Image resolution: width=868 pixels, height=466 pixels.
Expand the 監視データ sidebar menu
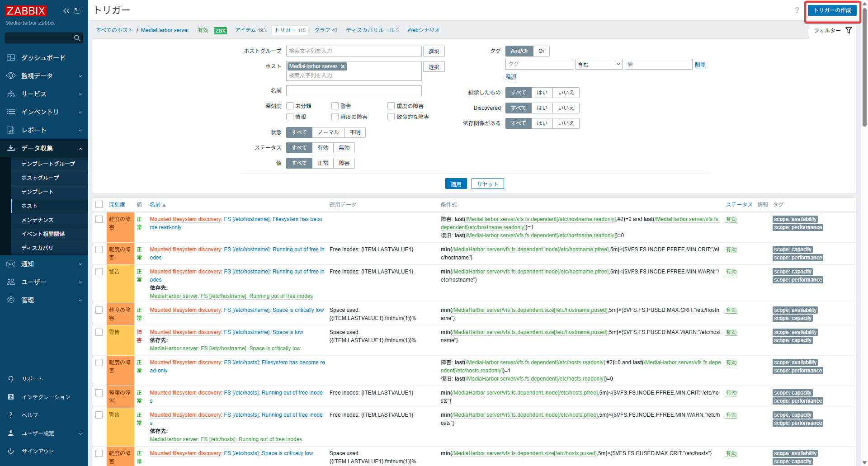(x=44, y=76)
